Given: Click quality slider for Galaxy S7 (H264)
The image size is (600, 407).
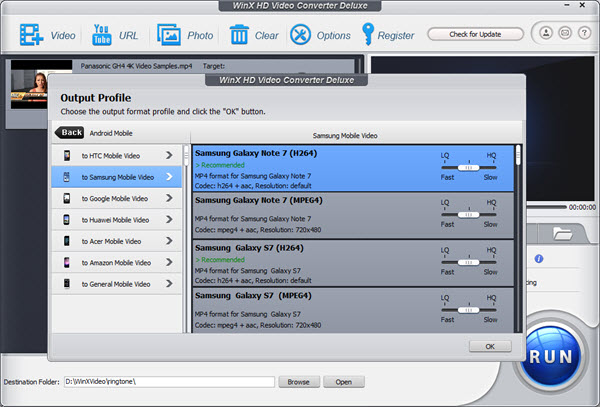Looking at the screenshot, I should [469, 262].
